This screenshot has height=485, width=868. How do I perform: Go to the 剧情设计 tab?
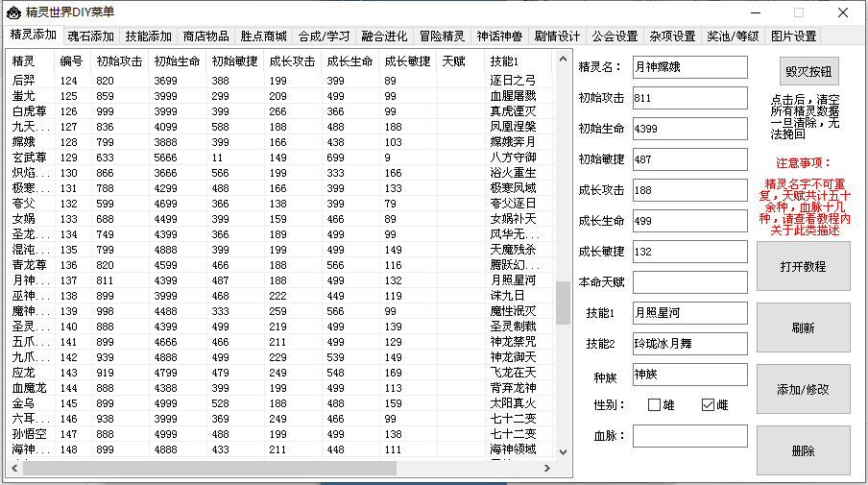[557, 36]
